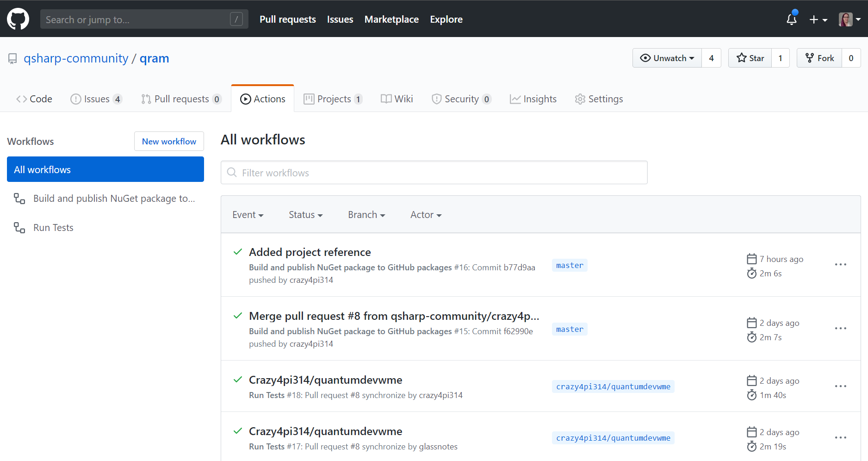Open the repository Settings tab
868x461 pixels.
point(599,99)
